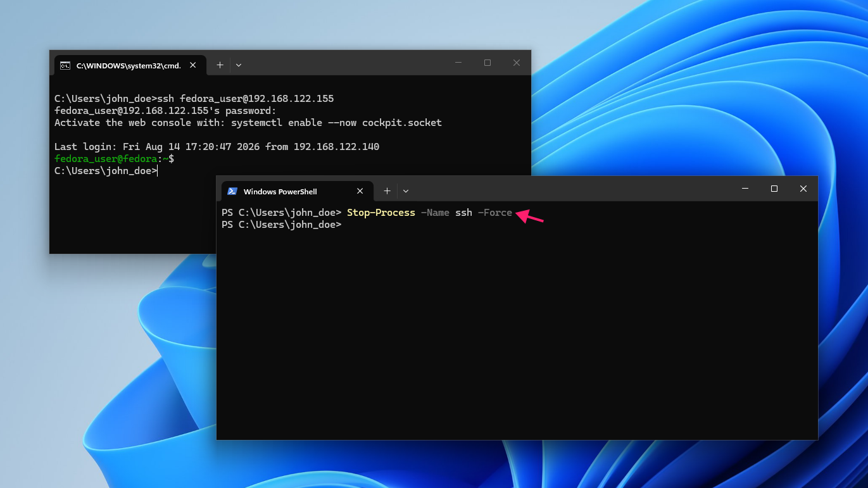Minimize the PowerShell window
Screen dimensions: 868x488
click(x=745, y=189)
